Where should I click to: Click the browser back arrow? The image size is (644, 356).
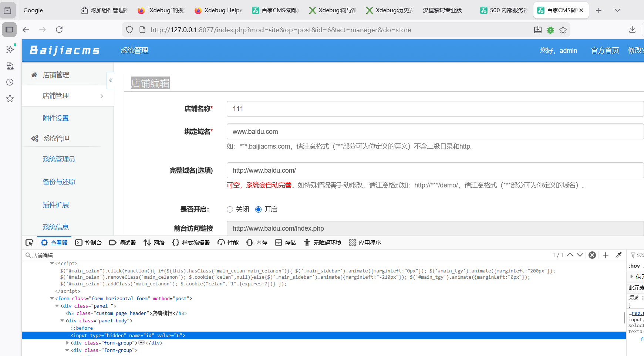coord(26,30)
